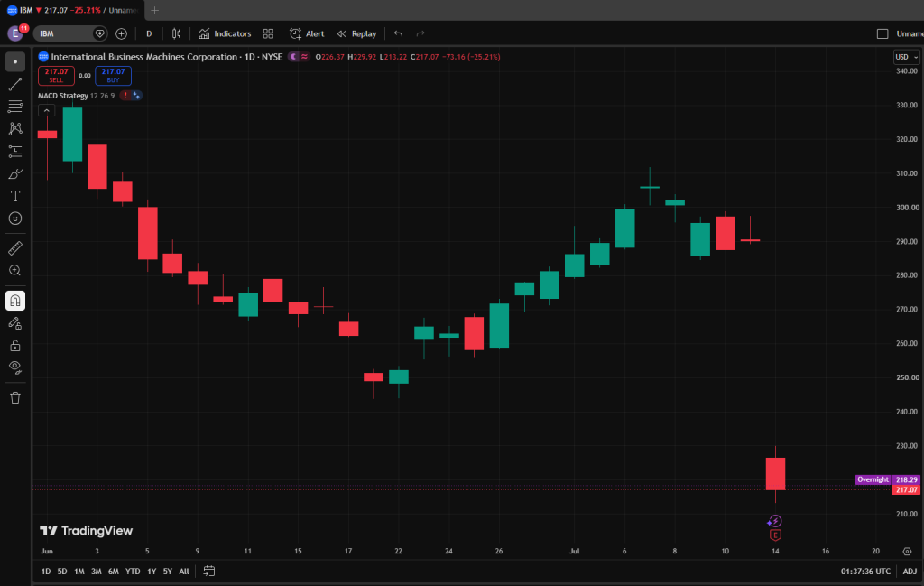924x586 pixels.
Task: Redo the chart action
Action: (420, 33)
